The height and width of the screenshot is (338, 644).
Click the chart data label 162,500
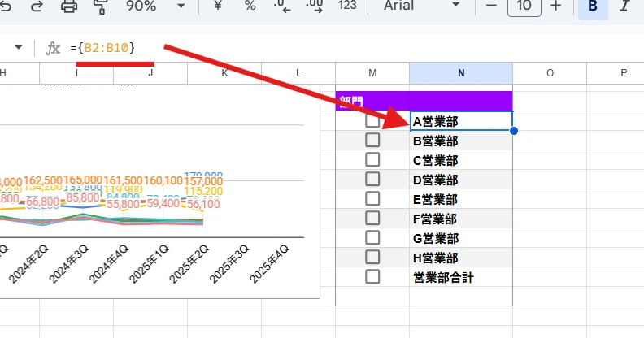tap(43, 180)
